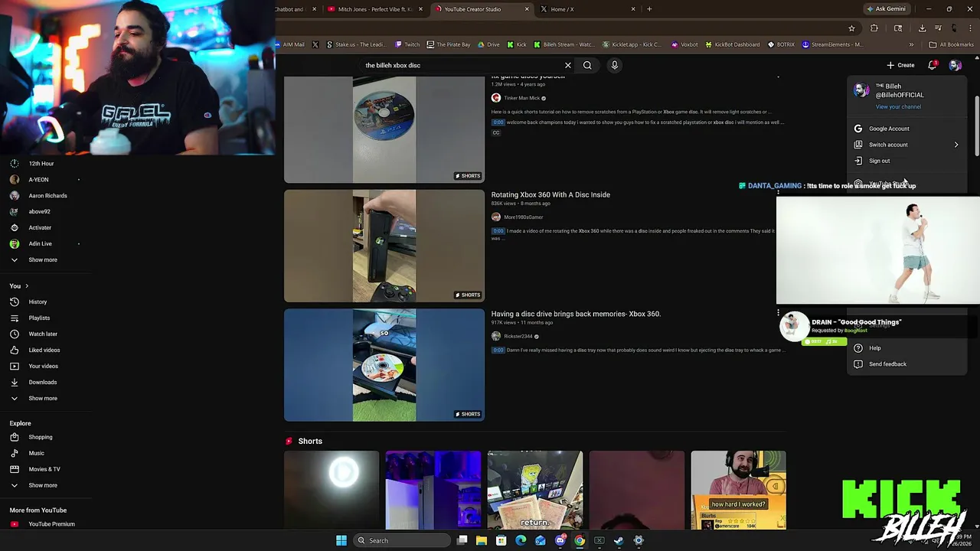Screen dimensions: 980x551
Task: Open Microsoft Edge from the taskbar
Action: (x=521, y=540)
